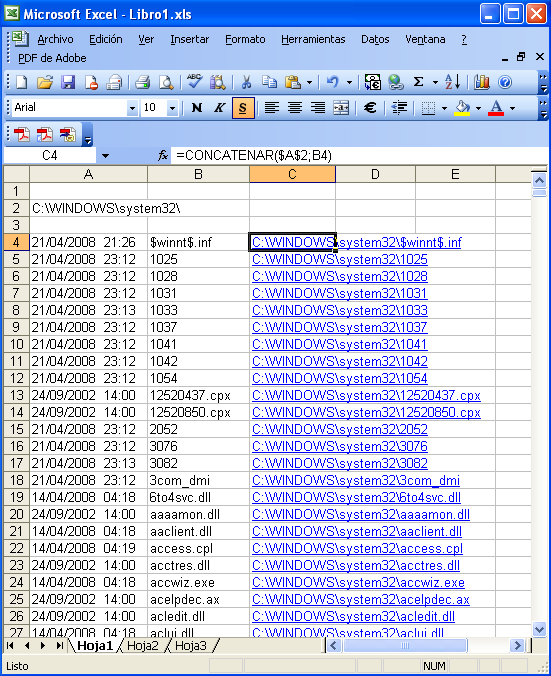Open the Archivo menu
551x676 pixels.
[x=55, y=39]
